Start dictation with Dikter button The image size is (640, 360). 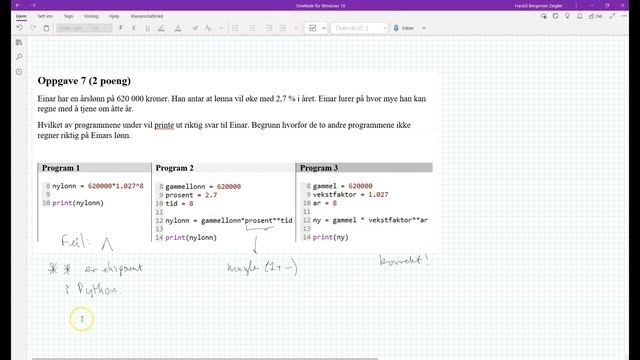[x=404, y=28]
